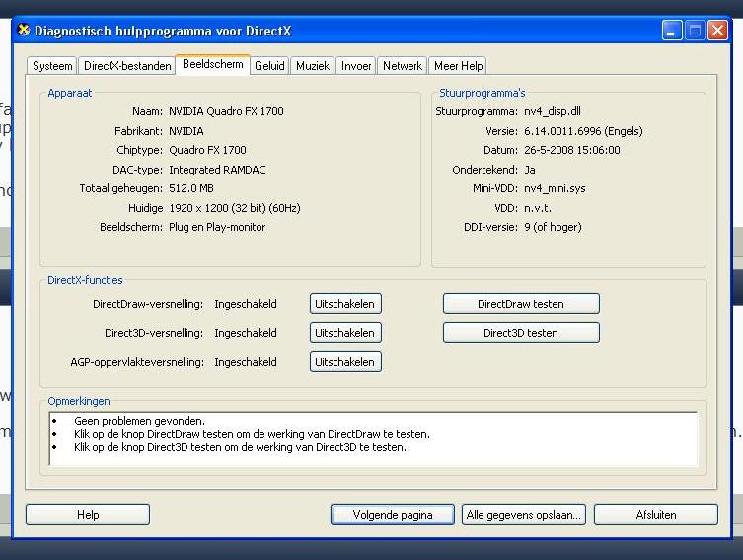Click the text Plug en Play-monitor

217,227
